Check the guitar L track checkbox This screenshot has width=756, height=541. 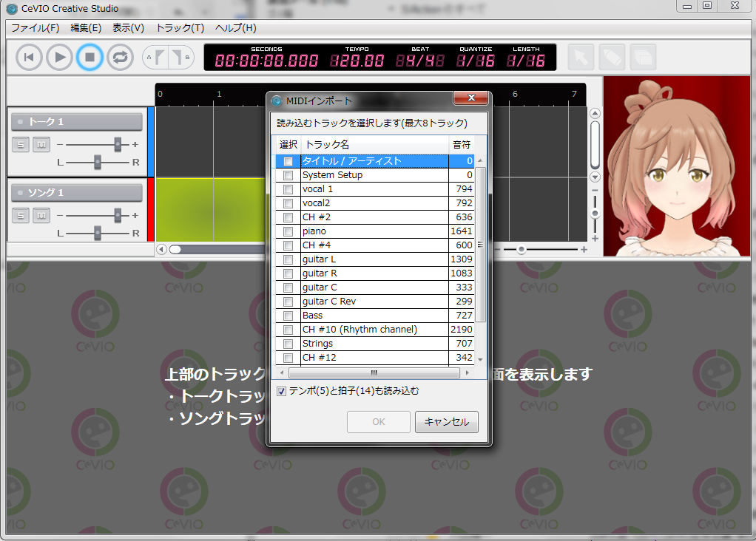(x=288, y=259)
